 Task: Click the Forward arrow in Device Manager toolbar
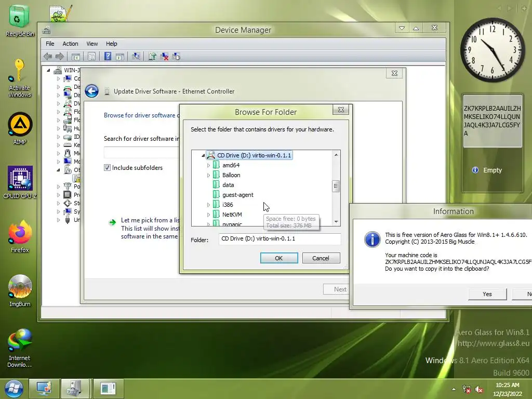[60, 56]
